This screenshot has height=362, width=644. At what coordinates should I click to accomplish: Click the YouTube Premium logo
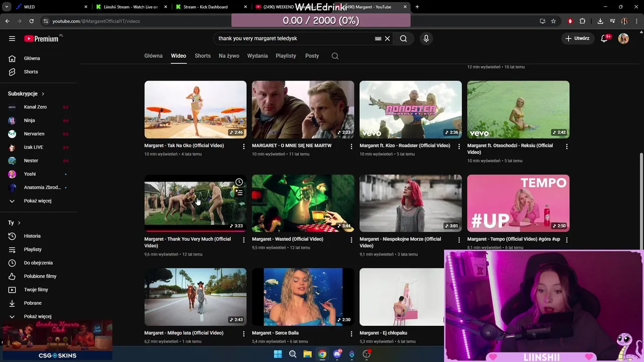pos(42,39)
